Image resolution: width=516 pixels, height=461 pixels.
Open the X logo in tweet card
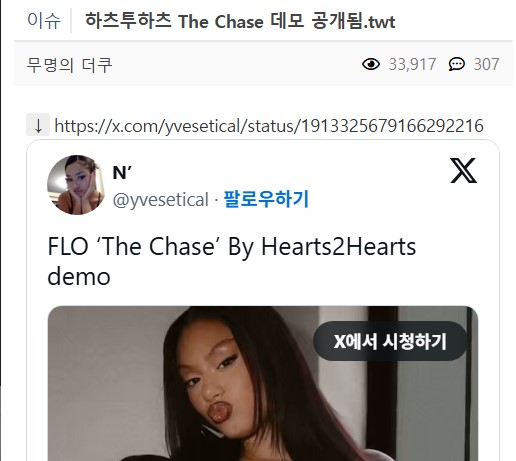tap(463, 171)
